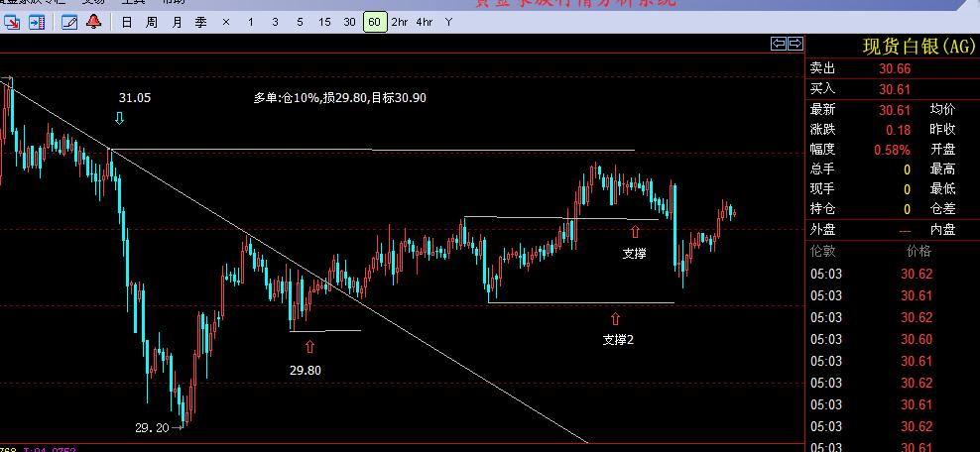Select the Y timeframe button
This screenshot has width=980, height=452.
point(448,23)
